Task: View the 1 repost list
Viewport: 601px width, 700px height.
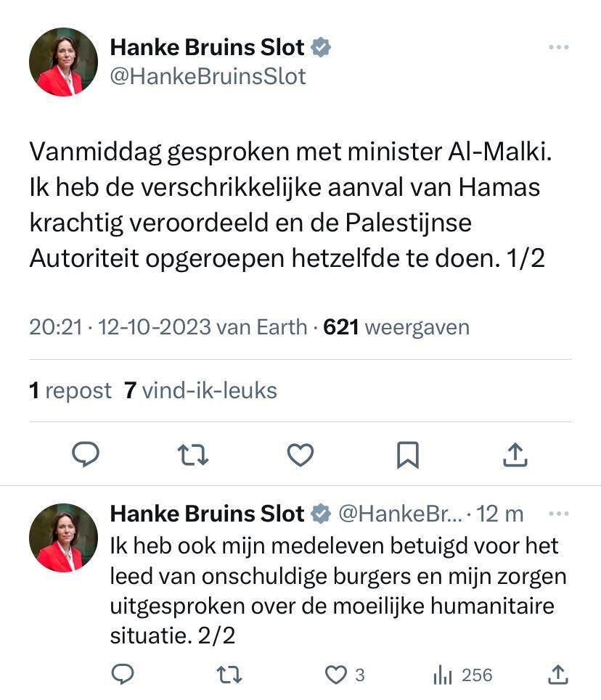Action: coord(70,390)
